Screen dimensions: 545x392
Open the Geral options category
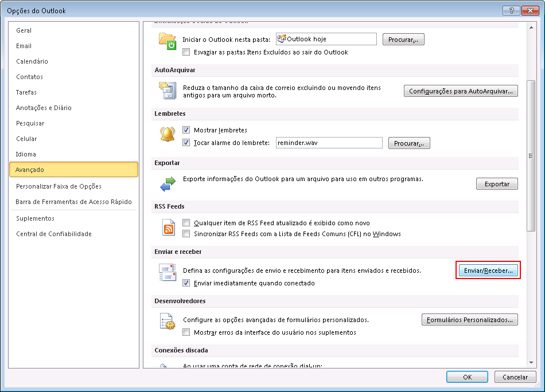73,30
